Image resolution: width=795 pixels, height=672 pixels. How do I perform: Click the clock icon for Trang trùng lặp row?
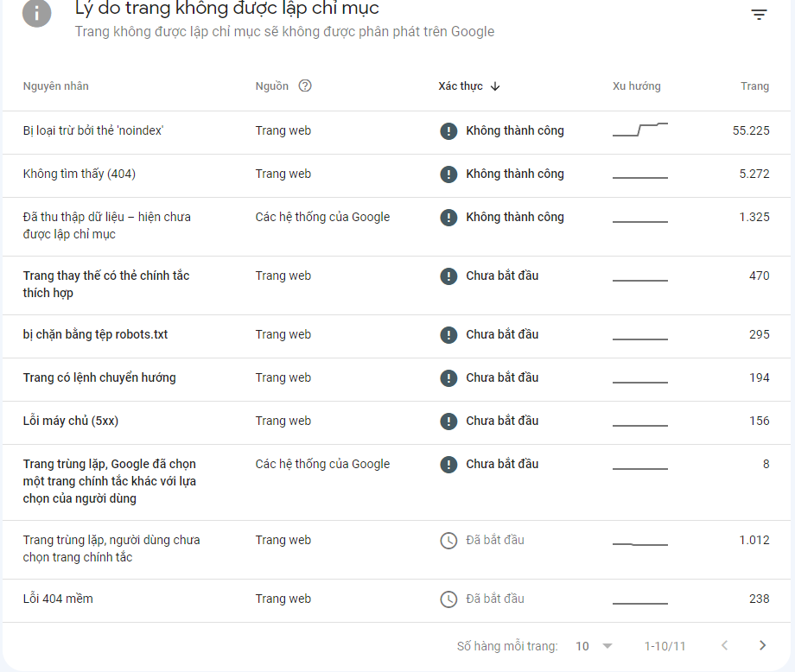pyautogui.click(x=448, y=540)
